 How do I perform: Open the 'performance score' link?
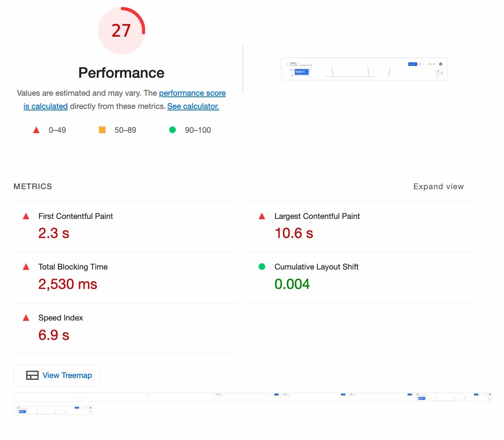tap(192, 93)
